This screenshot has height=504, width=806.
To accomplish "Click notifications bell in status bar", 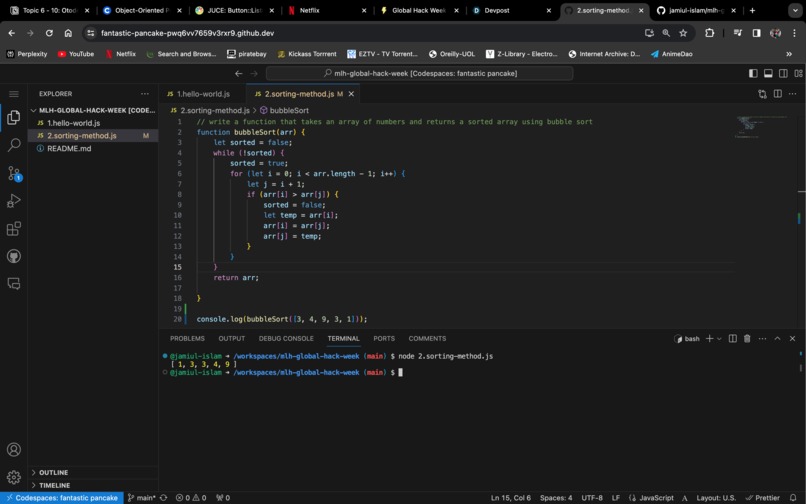I will click(x=793, y=497).
